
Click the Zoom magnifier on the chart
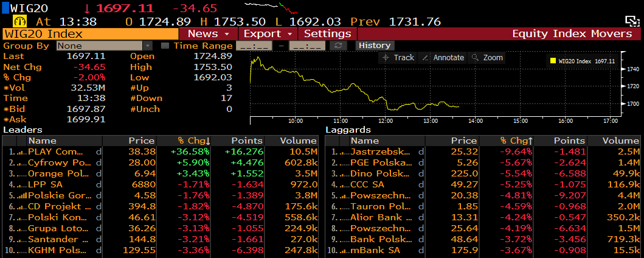pos(488,57)
